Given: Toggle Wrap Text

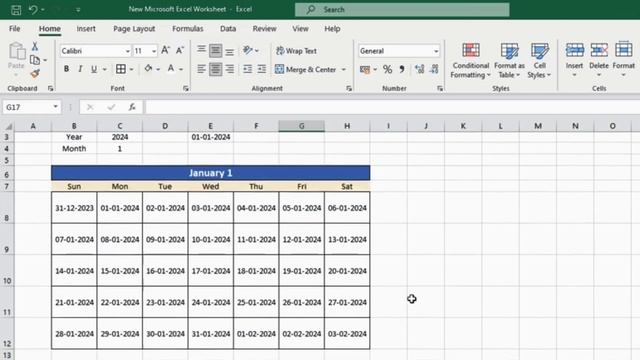Looking at the screenshot, I should [296, 51].
